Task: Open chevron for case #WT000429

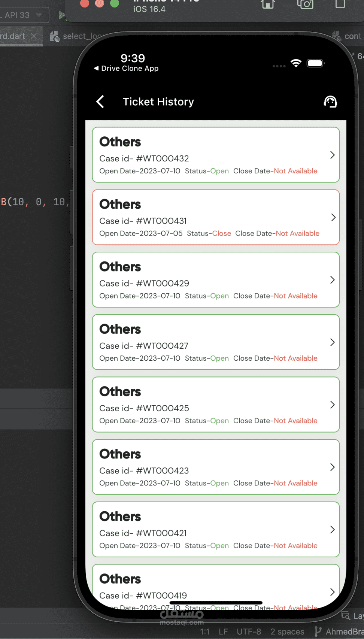Action: pos(332,280)
